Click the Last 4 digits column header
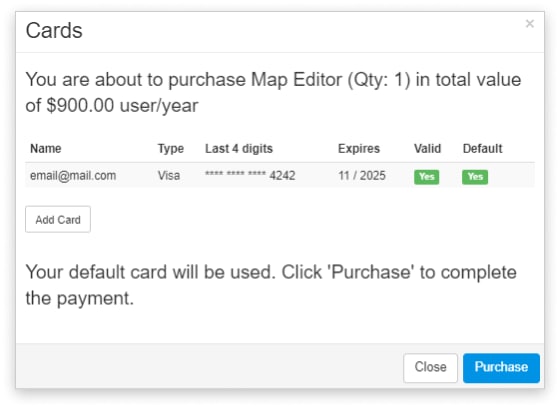This screenshot has height=409, width=560. (x=239, y=149)
